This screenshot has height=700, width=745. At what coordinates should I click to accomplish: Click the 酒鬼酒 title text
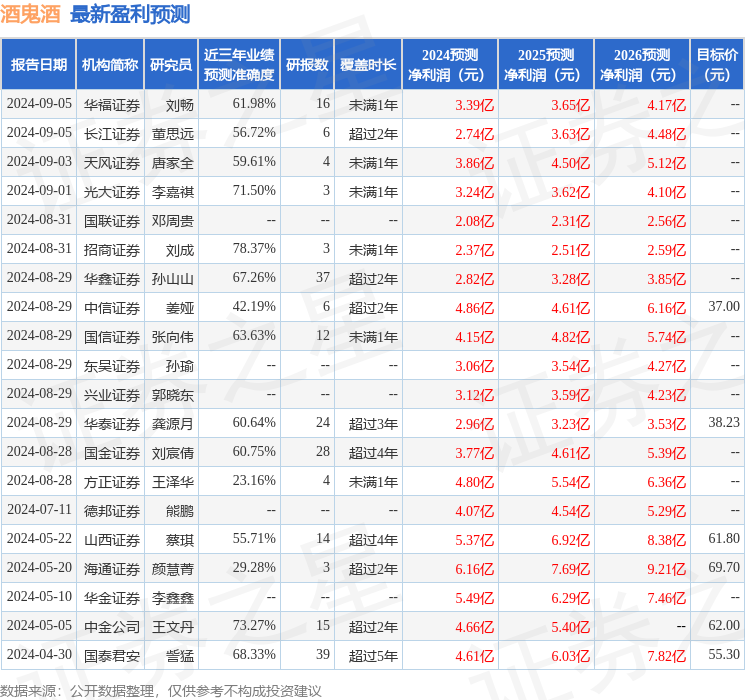coord(30,14)
